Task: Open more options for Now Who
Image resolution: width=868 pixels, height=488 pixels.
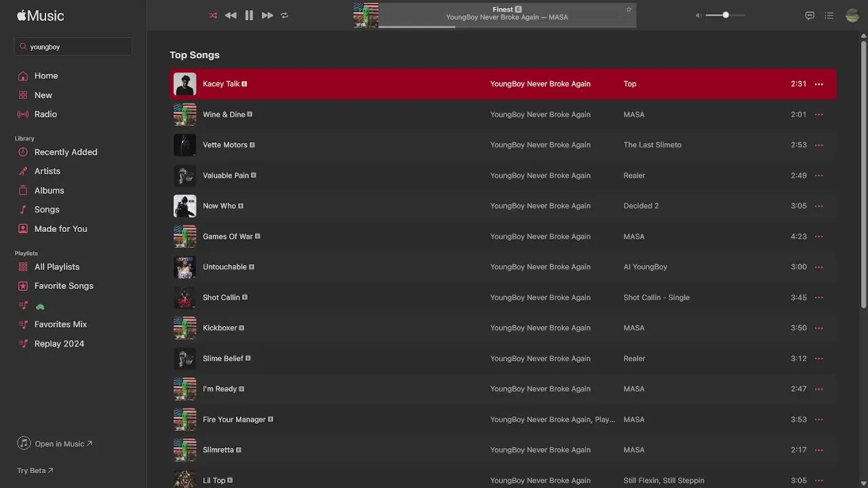Action: pyautogui.click(x=818, y=206)
